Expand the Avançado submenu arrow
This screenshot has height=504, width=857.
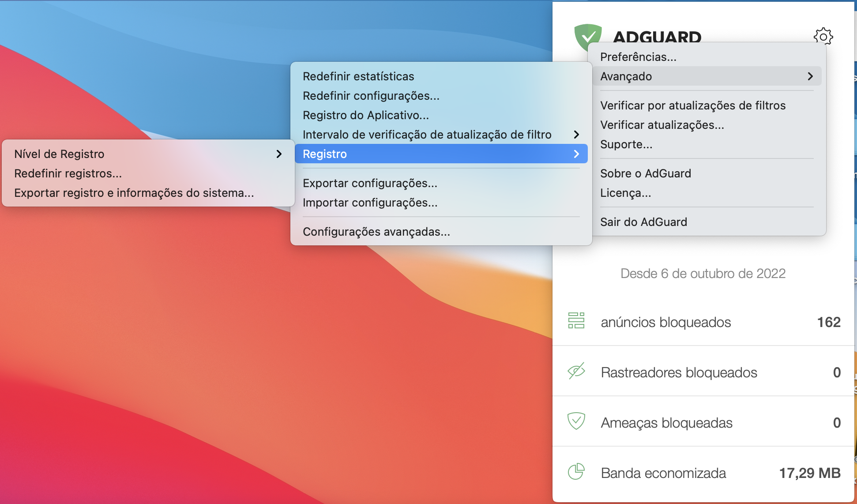pos(810,76)
